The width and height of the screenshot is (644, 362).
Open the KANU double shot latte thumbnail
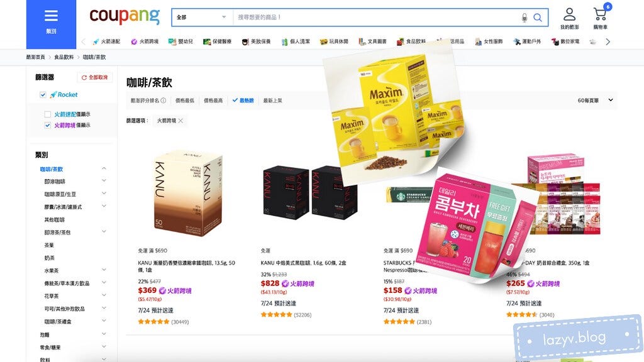[x=188, y=193]
